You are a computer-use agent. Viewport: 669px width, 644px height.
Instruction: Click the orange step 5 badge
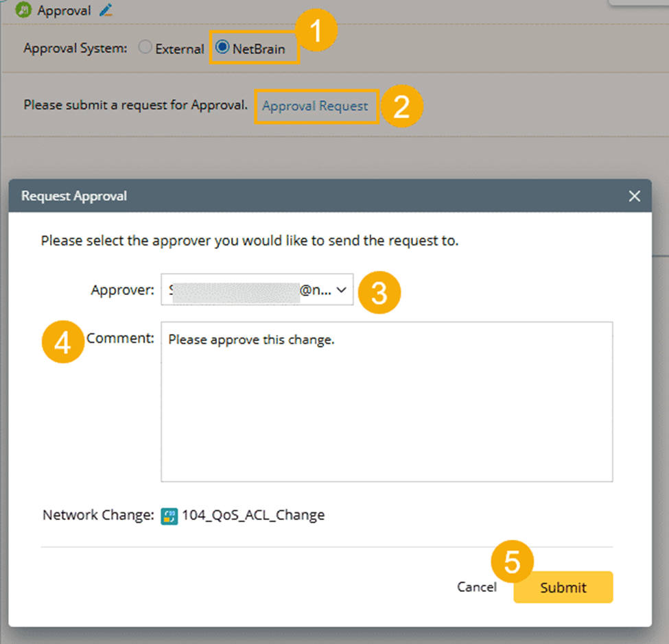click(x=512, y=562)
